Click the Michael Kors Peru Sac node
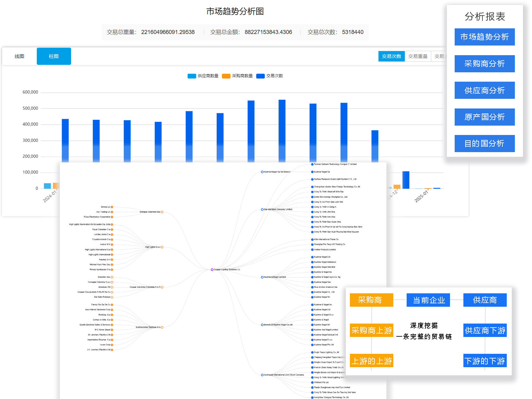532x399 pixels. point(112,265)
